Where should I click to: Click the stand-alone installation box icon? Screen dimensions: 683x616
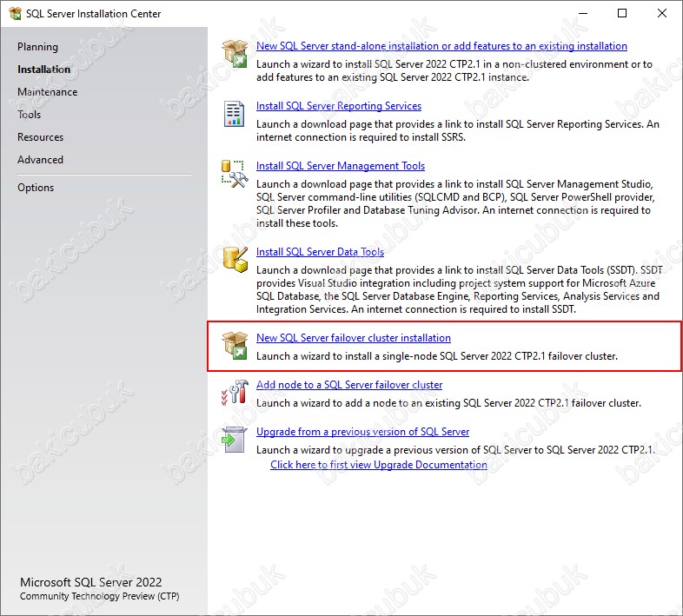click(x=235, y=54)
